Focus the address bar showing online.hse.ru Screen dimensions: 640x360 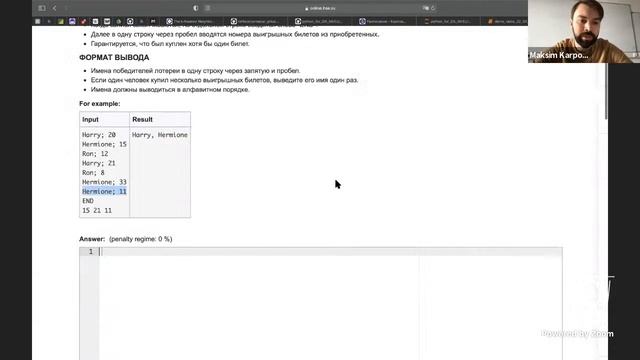coord(320,8)
